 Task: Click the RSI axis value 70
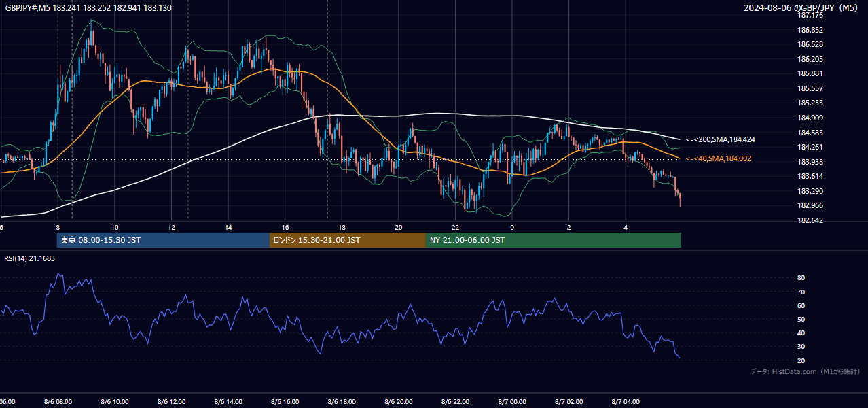click(x=801, y=292)
